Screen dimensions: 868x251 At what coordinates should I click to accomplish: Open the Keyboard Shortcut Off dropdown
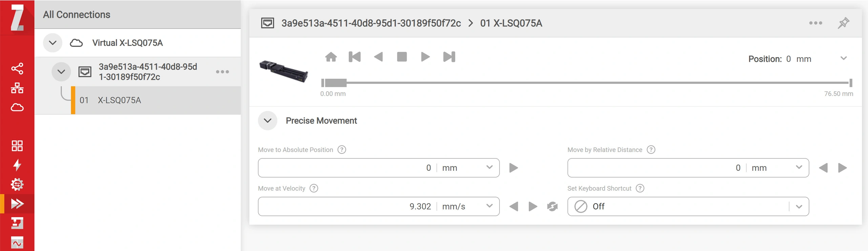pos(799,207)
